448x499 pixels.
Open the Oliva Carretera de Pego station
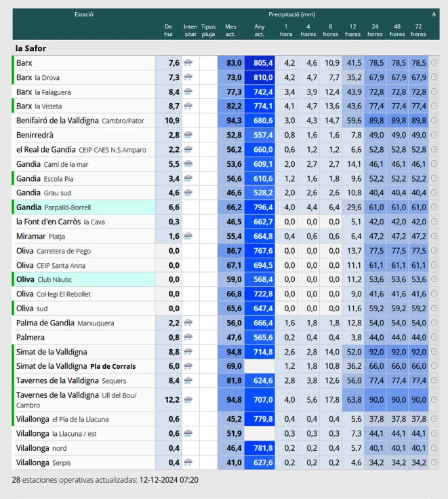pyautogui.click(x=54, y=251)
